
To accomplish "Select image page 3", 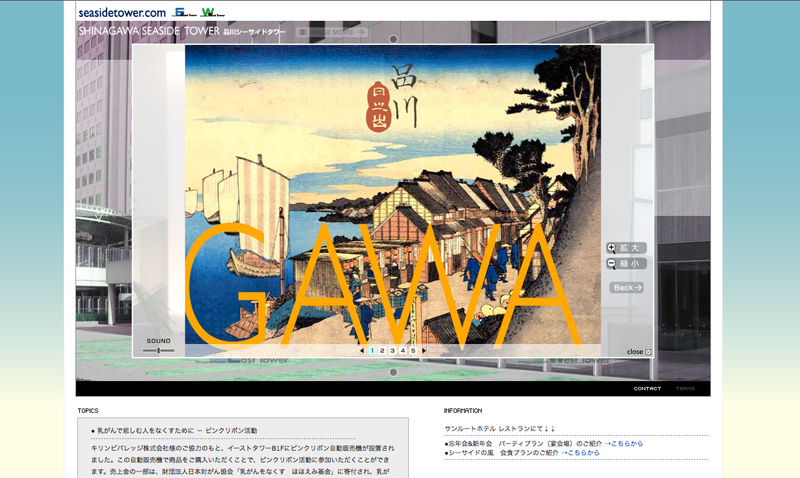I will (392, 351).
